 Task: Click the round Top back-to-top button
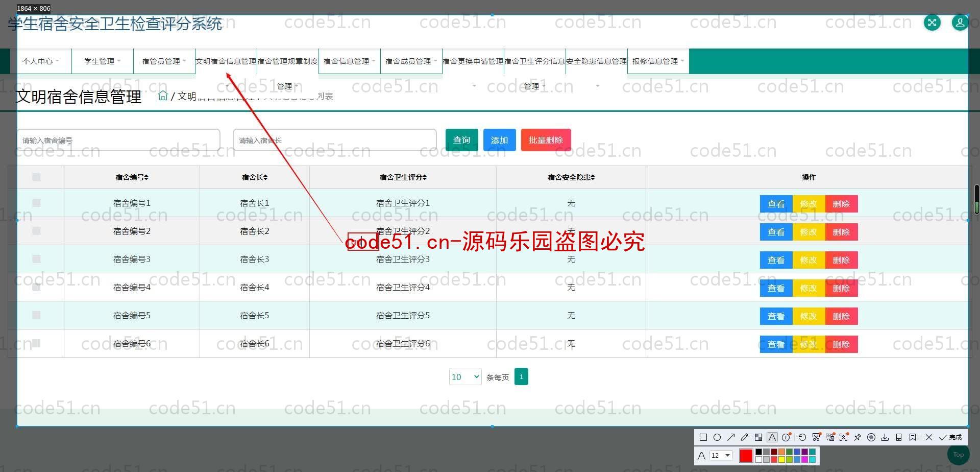point(958,455)
